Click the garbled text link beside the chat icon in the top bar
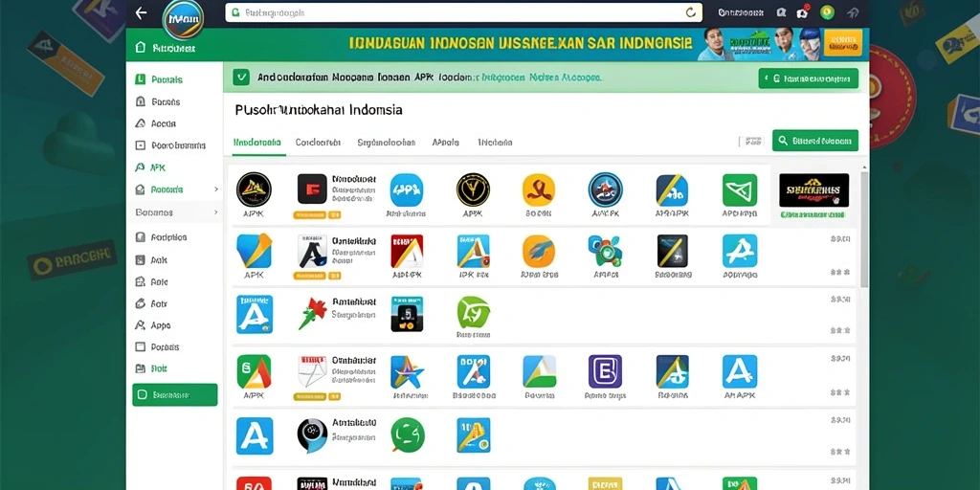The image size is (980, 490). (x=741, y=12)
